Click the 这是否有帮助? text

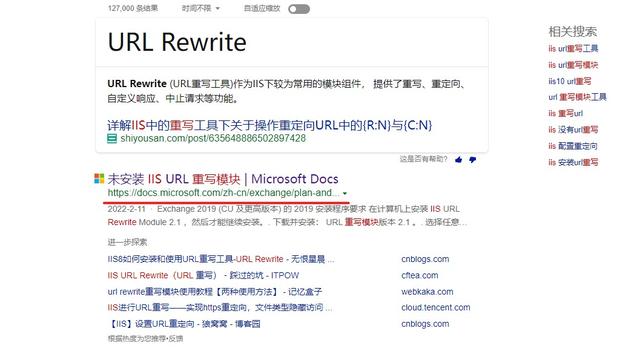click(423, 159)
